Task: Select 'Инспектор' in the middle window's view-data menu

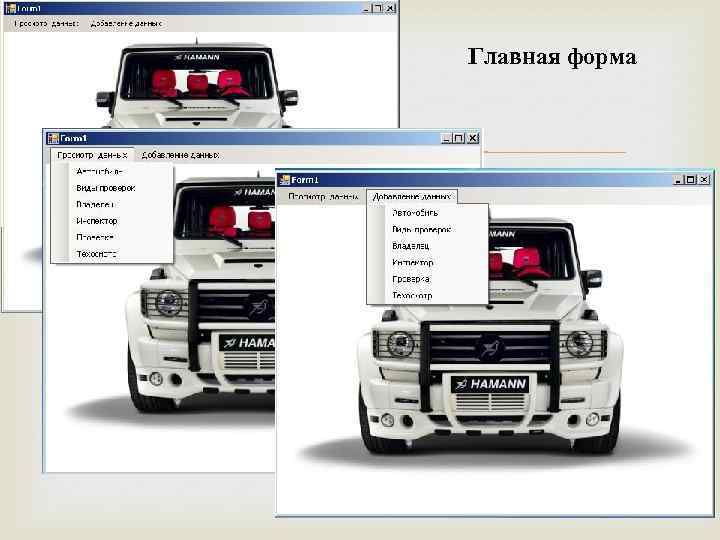Action: click(97, 221)
